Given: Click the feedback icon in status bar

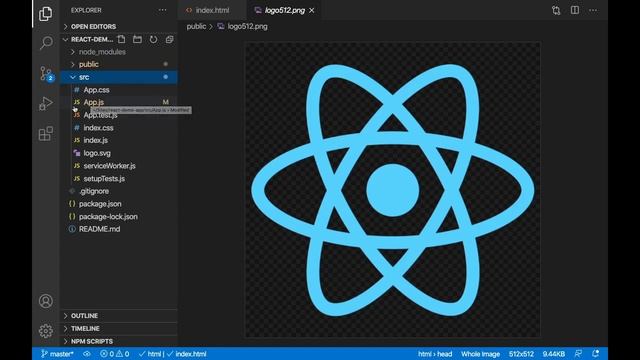Looking at the screenshot, I should click(578, 354).
